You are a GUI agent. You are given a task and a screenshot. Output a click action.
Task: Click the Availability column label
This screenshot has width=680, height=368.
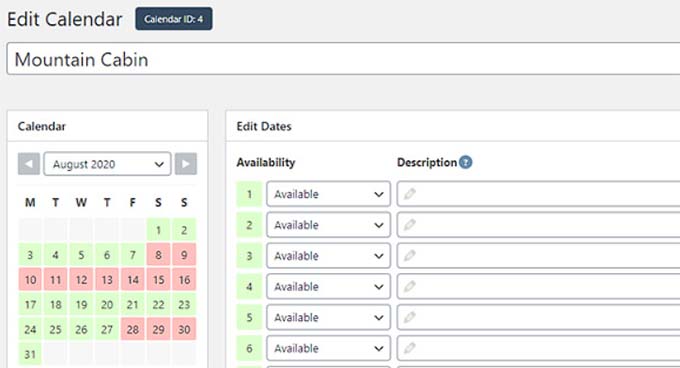pyautogui.click(x=266, y=163)
